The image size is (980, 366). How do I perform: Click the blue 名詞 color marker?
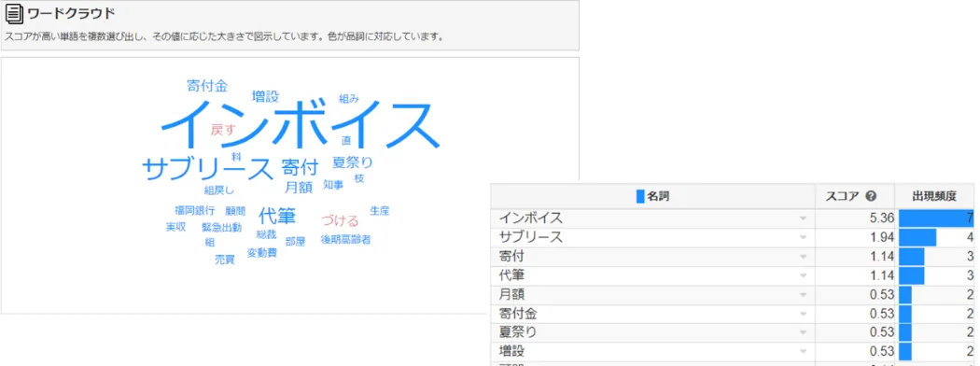(x=640, y=196)
